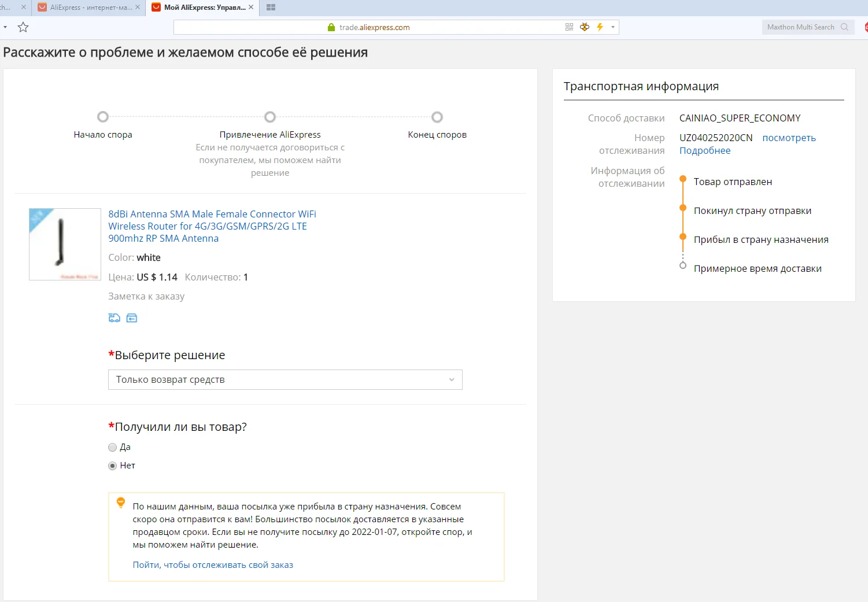Bookmark the page with the star icon
The image size is (868, 602).
tap(23, 27)
